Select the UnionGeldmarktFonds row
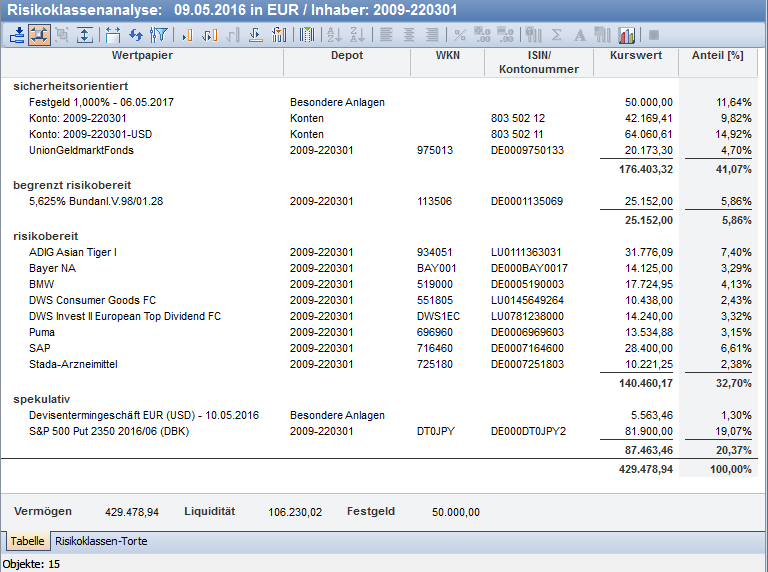 click(81, 151)
